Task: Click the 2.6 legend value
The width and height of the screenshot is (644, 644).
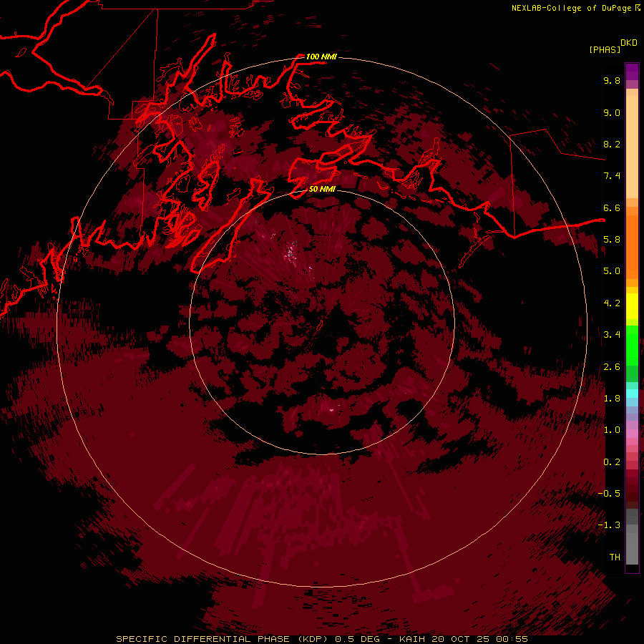Action: [612, 366]
